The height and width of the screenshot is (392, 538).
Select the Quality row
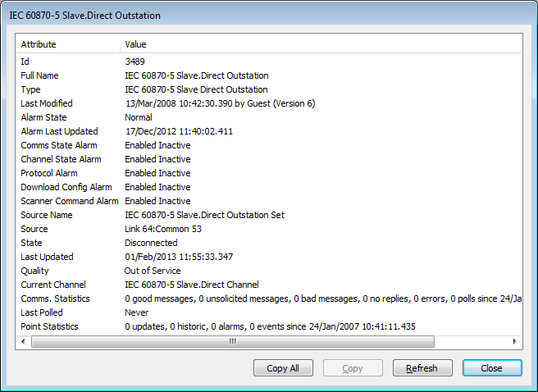click(35, 271)
